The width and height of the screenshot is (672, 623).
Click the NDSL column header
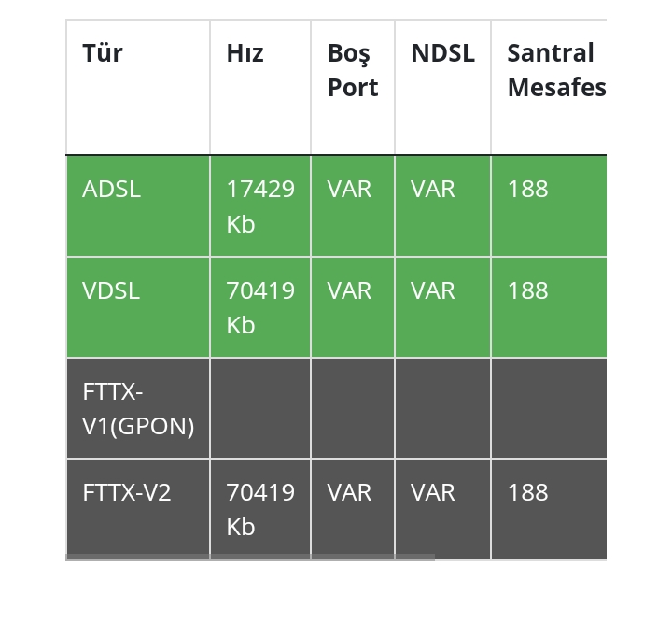[442, 53]
